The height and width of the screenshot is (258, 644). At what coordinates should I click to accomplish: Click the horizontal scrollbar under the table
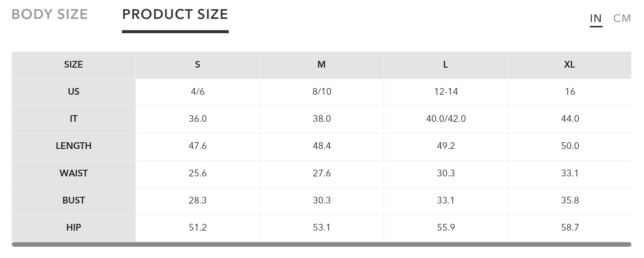(322, 244)
